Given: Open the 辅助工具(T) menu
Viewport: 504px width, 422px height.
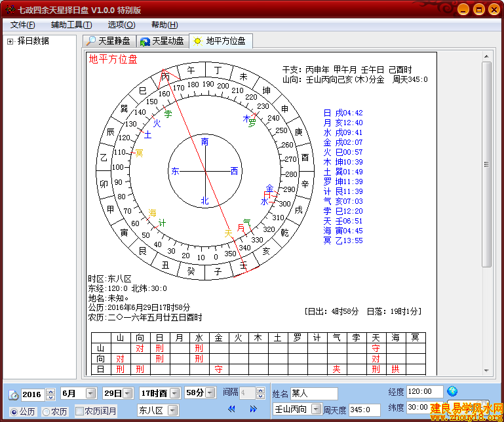Looking at the screenshot, I should [71, 25].
